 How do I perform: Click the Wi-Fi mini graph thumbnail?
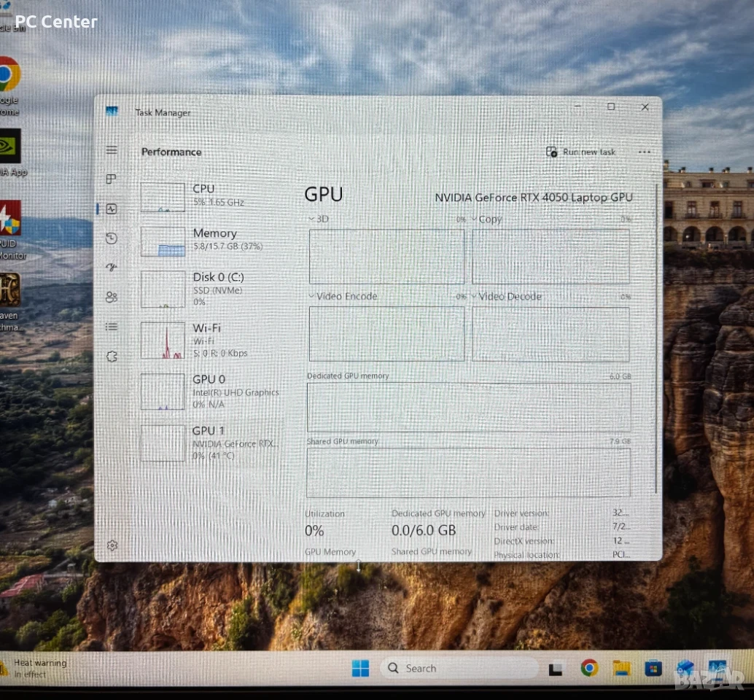click(x=163, y=341)
